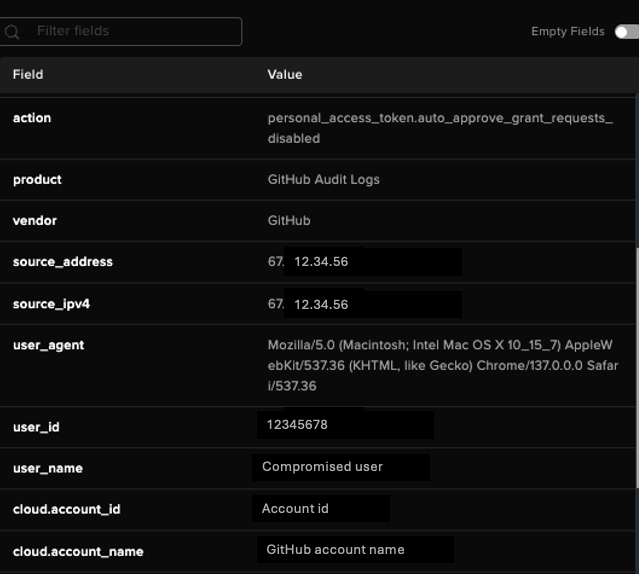The width and height of the screenshot is (639, 574).
Task: Click the Empty Fields label
Action: pyautogui.click(x=568, y=31)
